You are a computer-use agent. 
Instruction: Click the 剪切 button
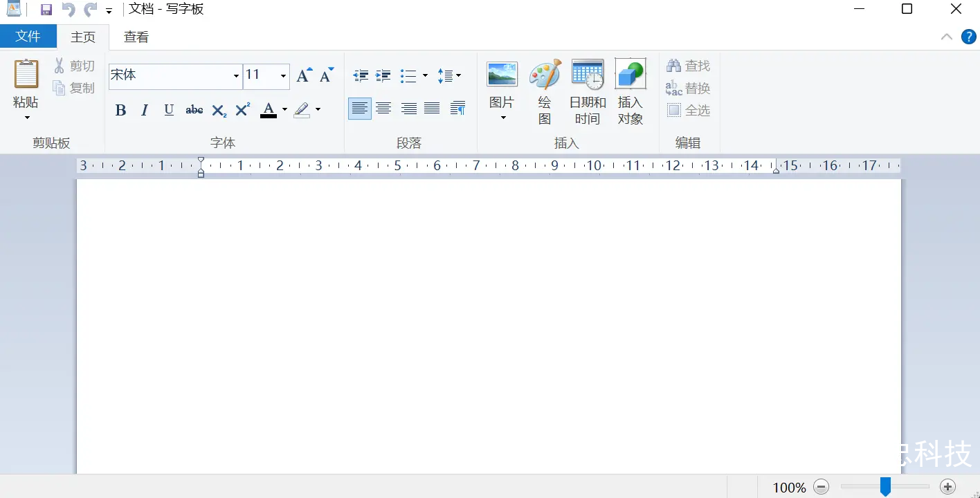pos(75,66)
